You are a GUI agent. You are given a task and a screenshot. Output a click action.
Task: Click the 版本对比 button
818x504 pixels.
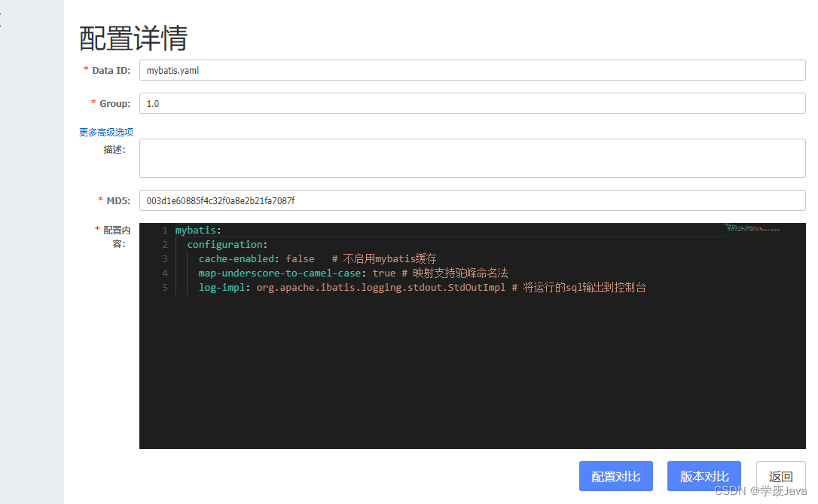pyautogui.click(x=704, y=476)
